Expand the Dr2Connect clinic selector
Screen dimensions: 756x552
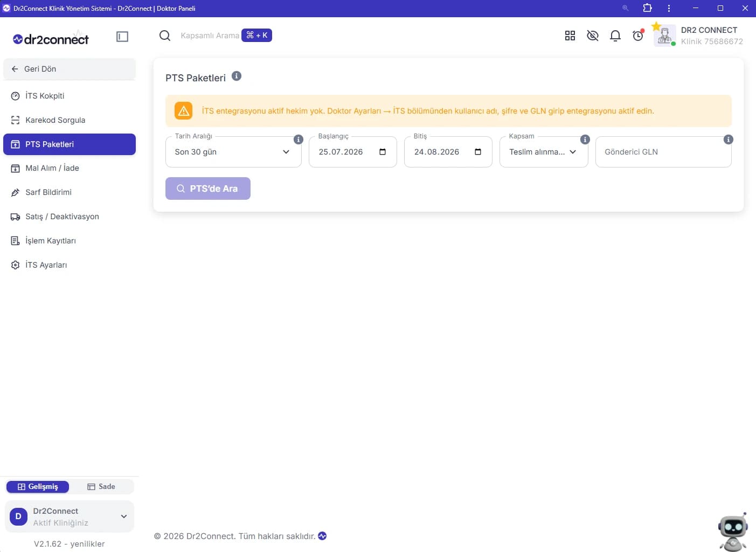(x=70, y=516)
